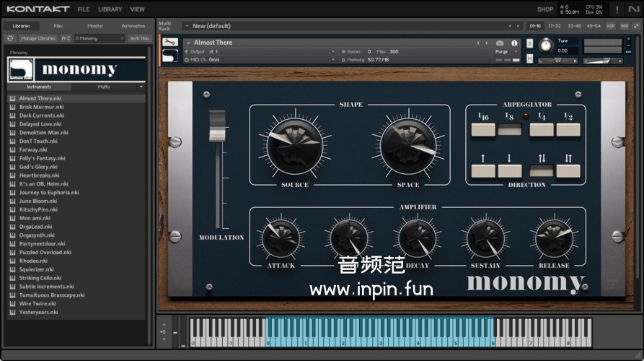Viewport: 644px width, 361px height.
Task: Load the Heartbreaks.nki instrument
Action: pos(40,175)
